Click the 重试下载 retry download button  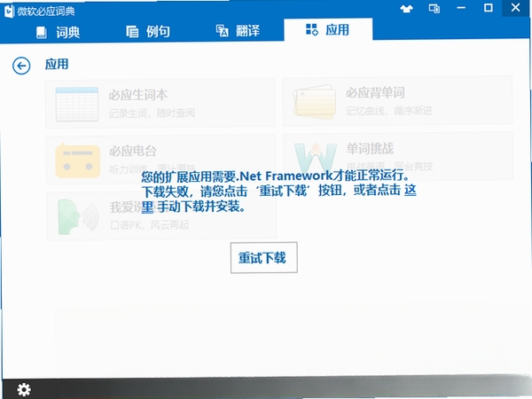[264, 257]
